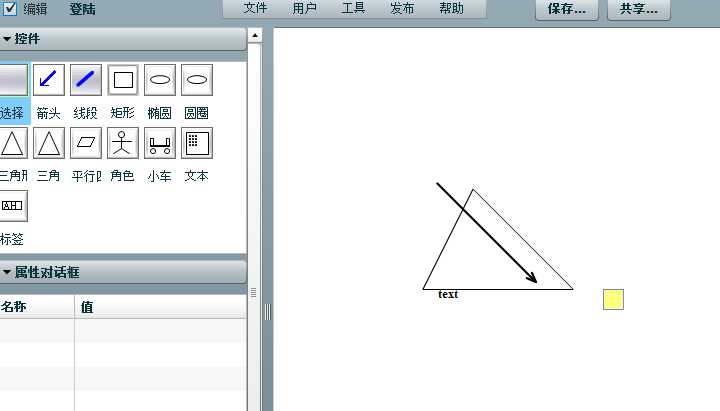Select the 三角 triangle tool
Viewport: 720px width, 411px height.
(49, 143)
